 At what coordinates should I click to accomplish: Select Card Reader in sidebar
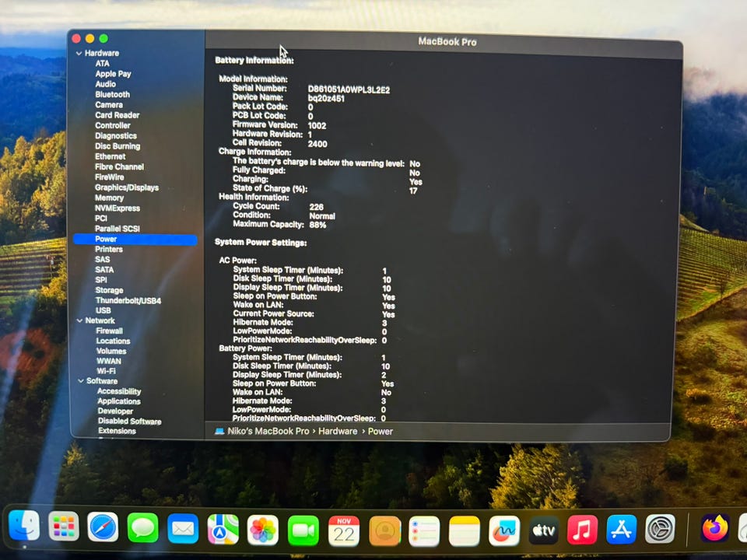pos(117,115)
